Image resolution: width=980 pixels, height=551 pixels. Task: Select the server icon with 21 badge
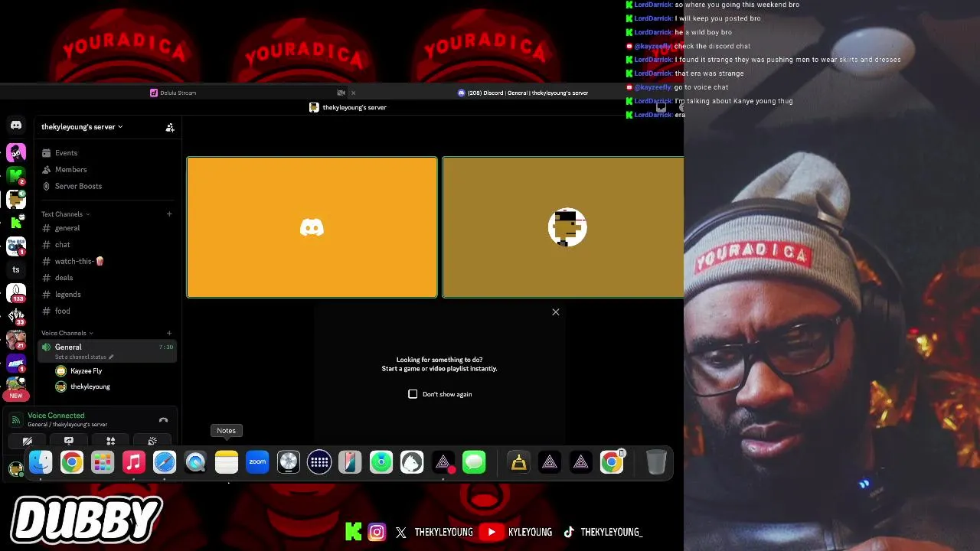point(16,339)
